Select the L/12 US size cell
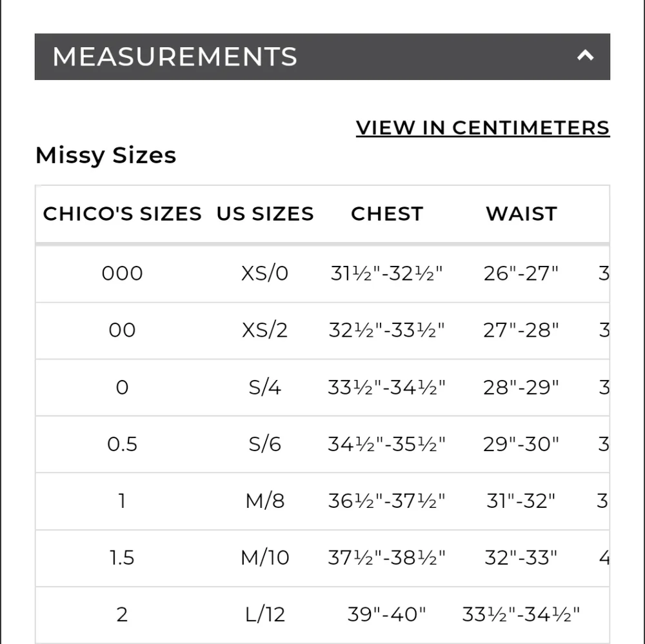 265,614
